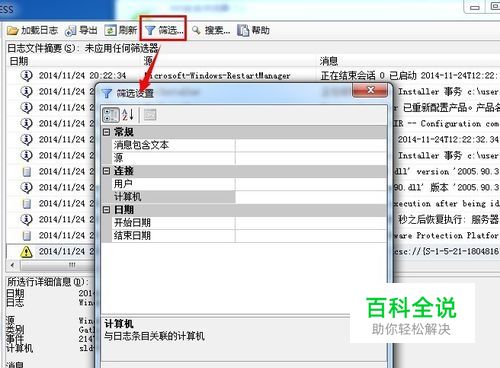Click the 刷新 refresh toolbar button
The height and width of the screenshot is (368, 500).
tap(121, 31)
